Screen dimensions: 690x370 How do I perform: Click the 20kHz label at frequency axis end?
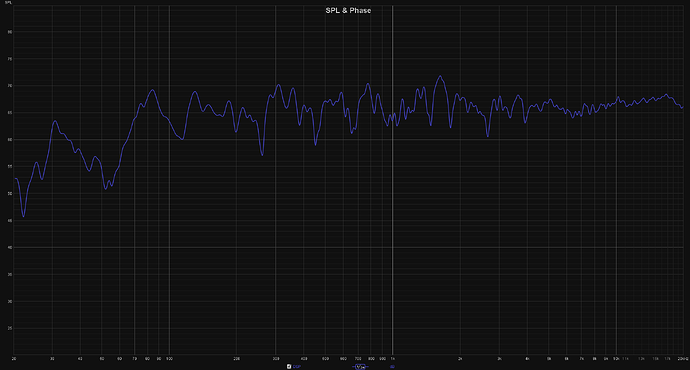(x=683, y=359)
